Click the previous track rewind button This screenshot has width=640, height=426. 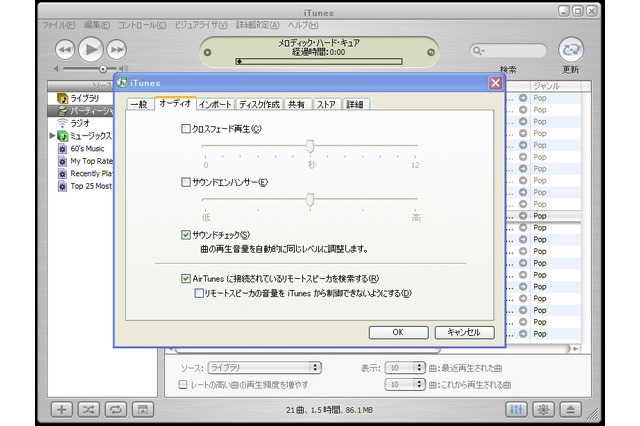[65, 48]
